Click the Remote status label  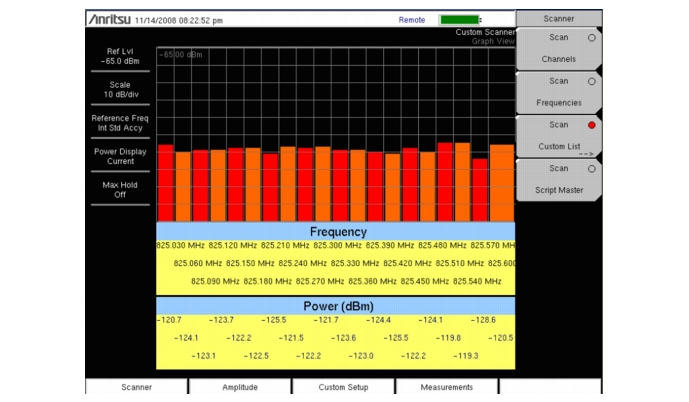point(412,20)
